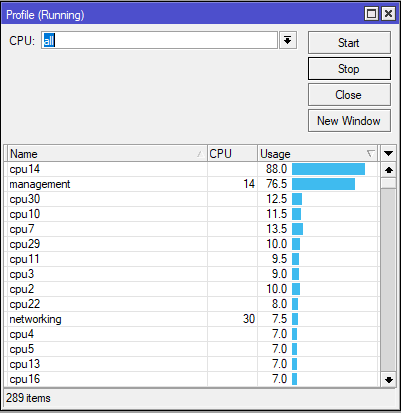Click the scrollbar down arrow
The width and height of the screenshot is (401, 413).
pos(388,379)
